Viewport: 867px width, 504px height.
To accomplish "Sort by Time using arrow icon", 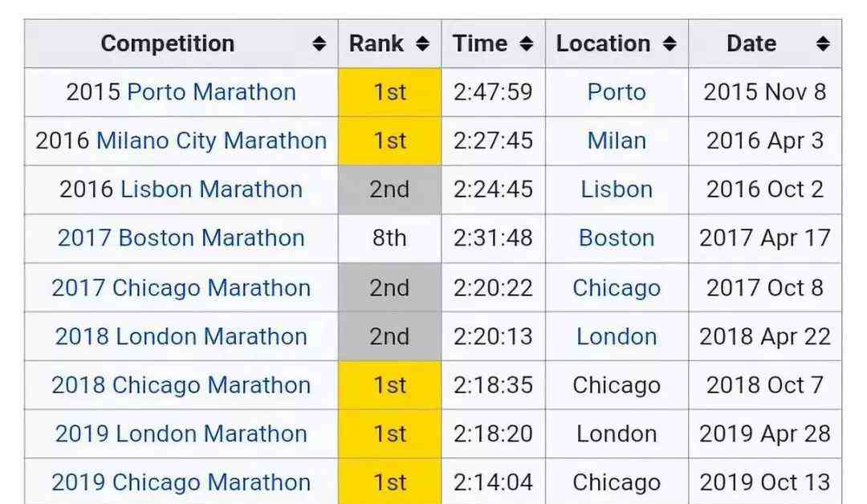I will [527, 43].
